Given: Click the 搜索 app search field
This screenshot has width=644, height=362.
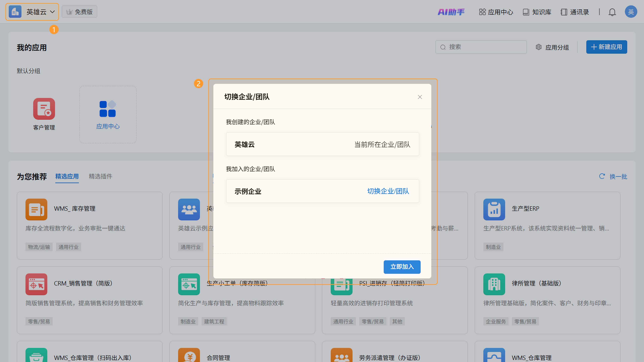Looking at the screenshot, I should tap(481, 47).
